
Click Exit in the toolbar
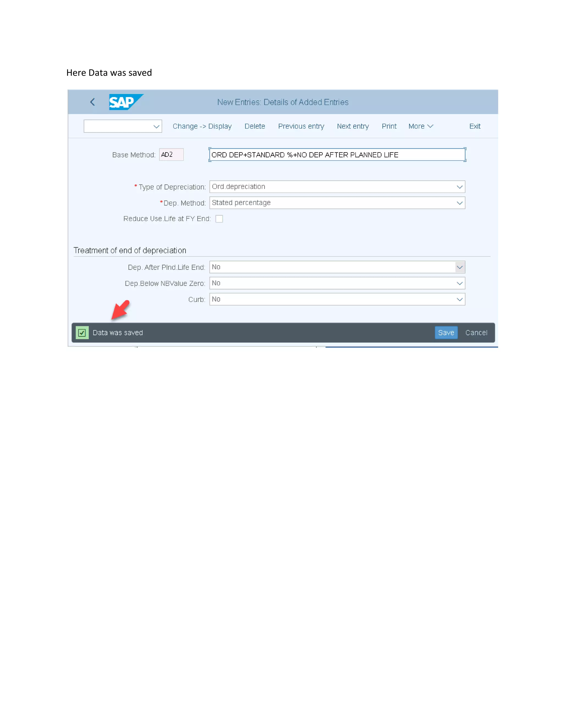click(474, 126)
